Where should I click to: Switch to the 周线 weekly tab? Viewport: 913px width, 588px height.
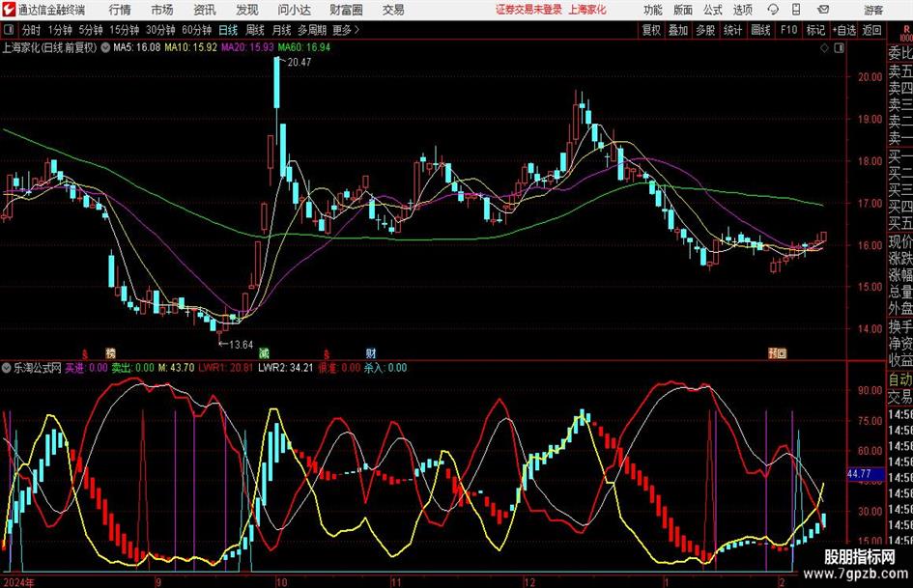tap(255, 30)
